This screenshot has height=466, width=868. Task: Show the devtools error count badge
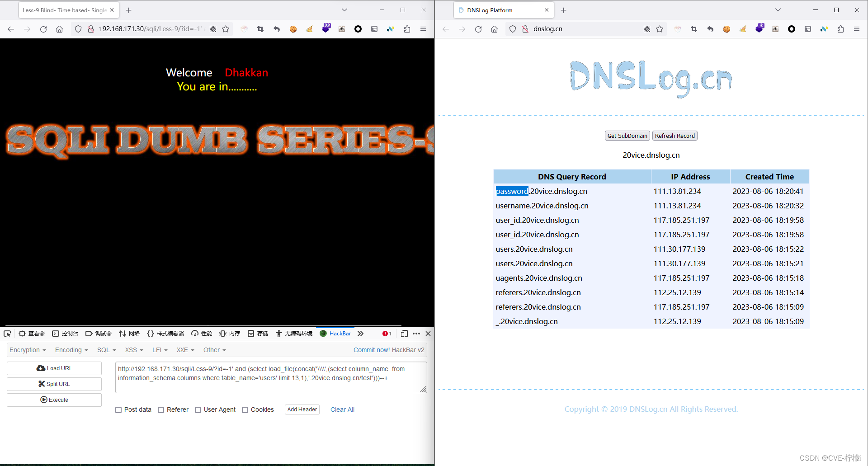pyautogui.click(x=387, y=334)
